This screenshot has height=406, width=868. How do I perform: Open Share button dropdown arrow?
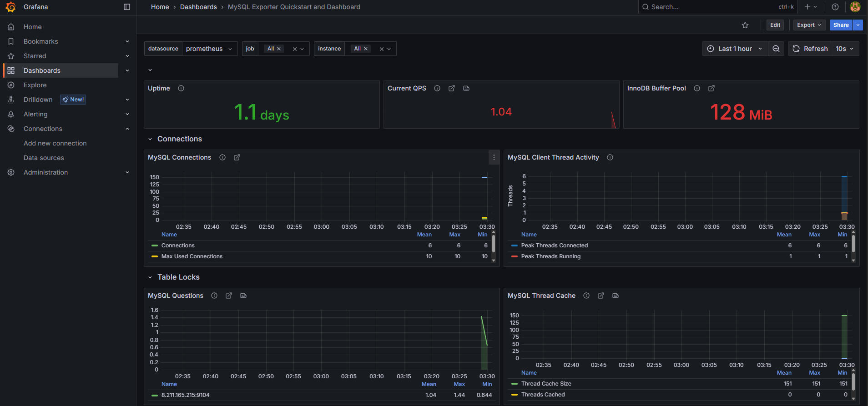858,25
